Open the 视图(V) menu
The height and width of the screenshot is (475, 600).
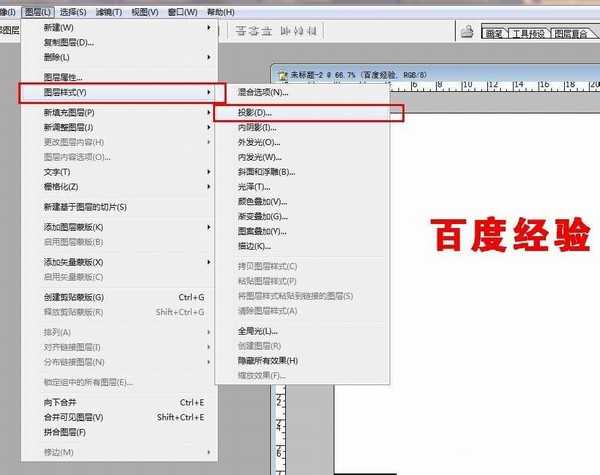pos(145,12)
